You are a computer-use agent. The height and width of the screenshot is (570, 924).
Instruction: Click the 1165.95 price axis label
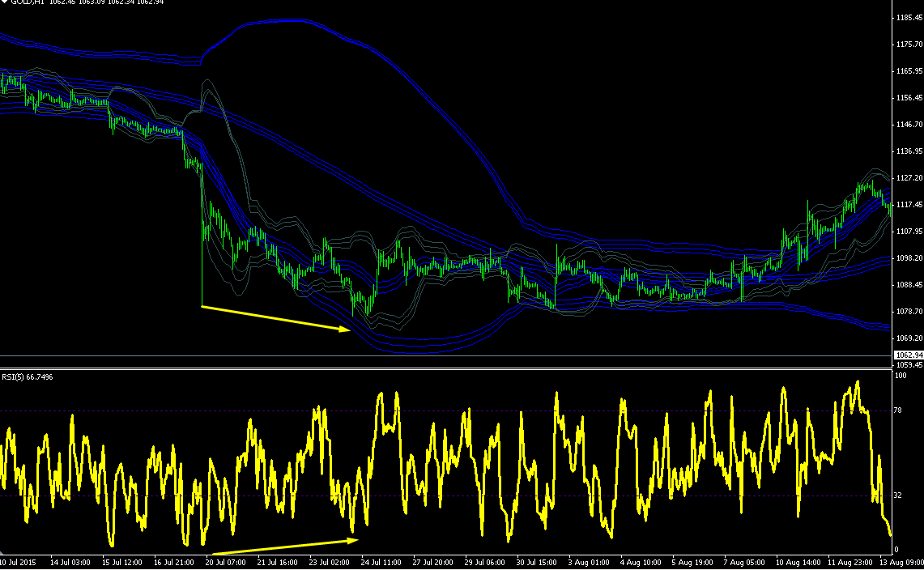click(909, 70)
